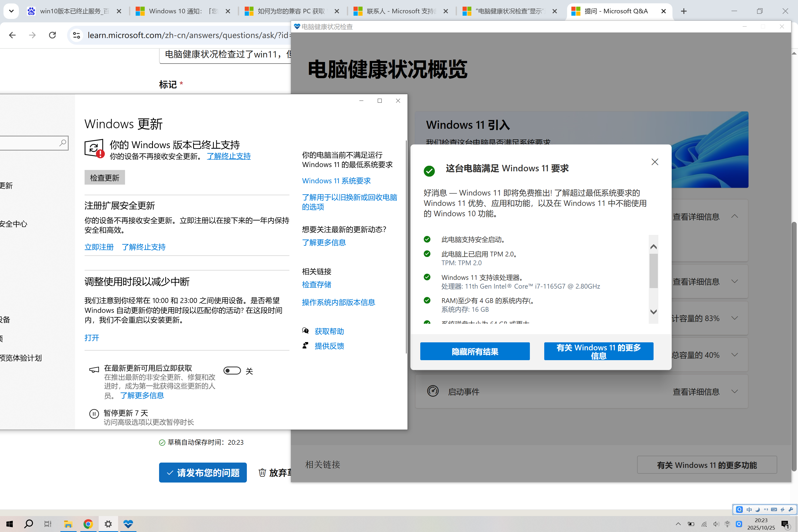Click the back arrow in the browser

pos(13,35)
